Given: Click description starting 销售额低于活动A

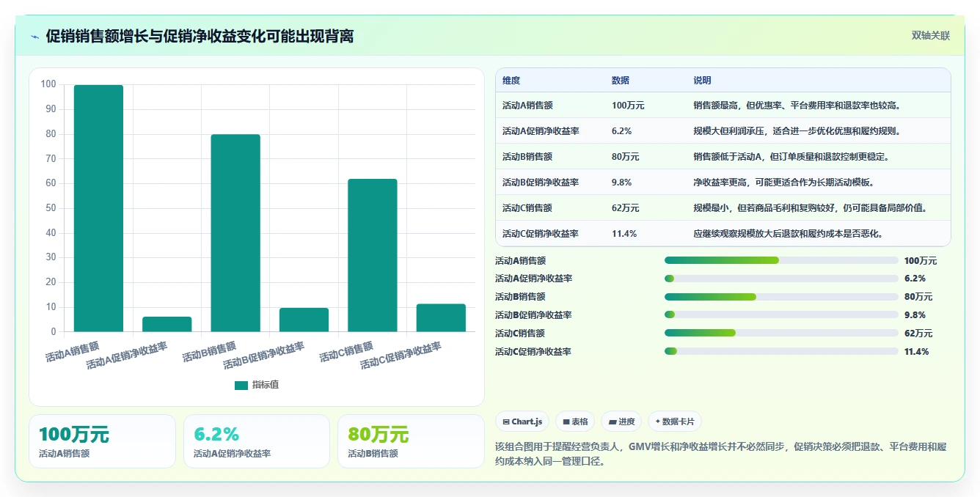Looking at the screenshot, I should [791, 157].
